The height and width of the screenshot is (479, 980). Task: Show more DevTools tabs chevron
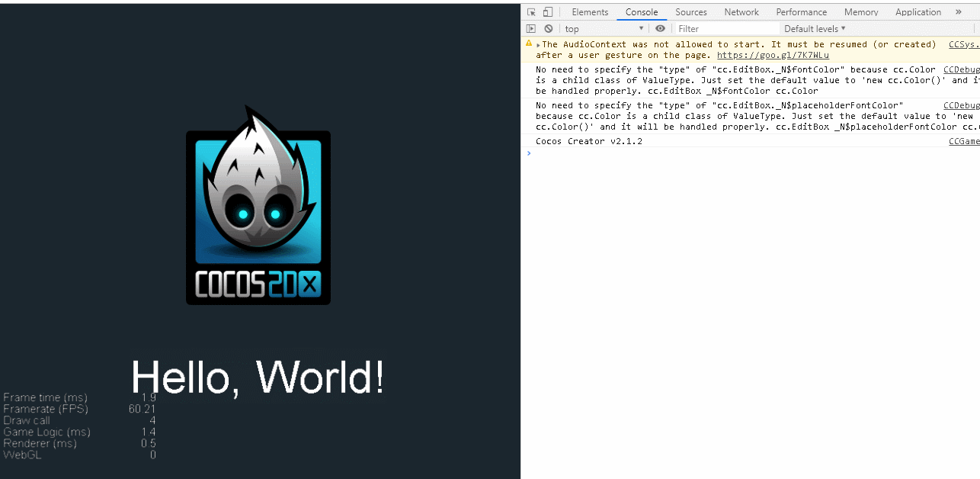(x=959, y=12)
